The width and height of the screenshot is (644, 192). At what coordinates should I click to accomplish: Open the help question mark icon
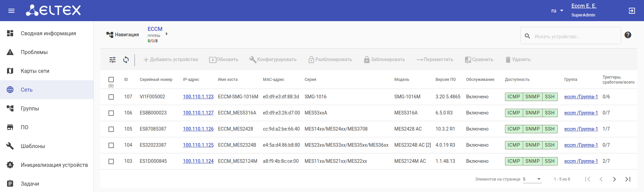(628, 35)
